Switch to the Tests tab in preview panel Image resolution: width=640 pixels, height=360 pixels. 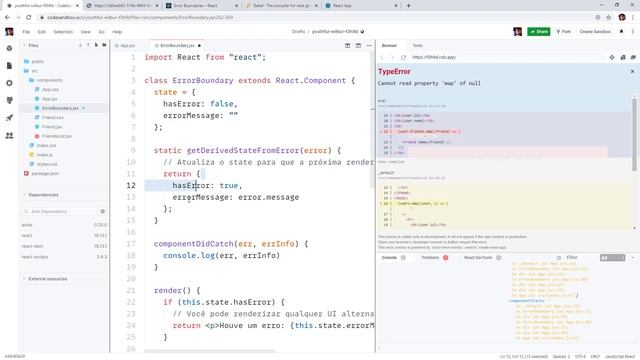418,45
